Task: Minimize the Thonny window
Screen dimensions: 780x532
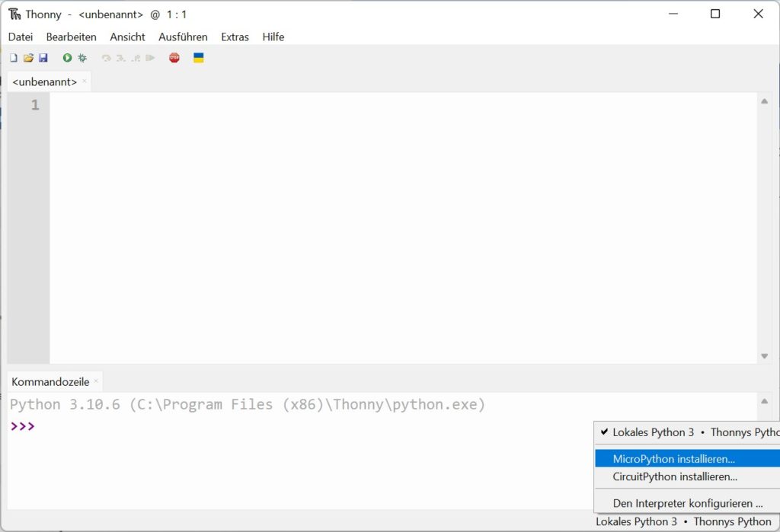Action: coord(673,14)
